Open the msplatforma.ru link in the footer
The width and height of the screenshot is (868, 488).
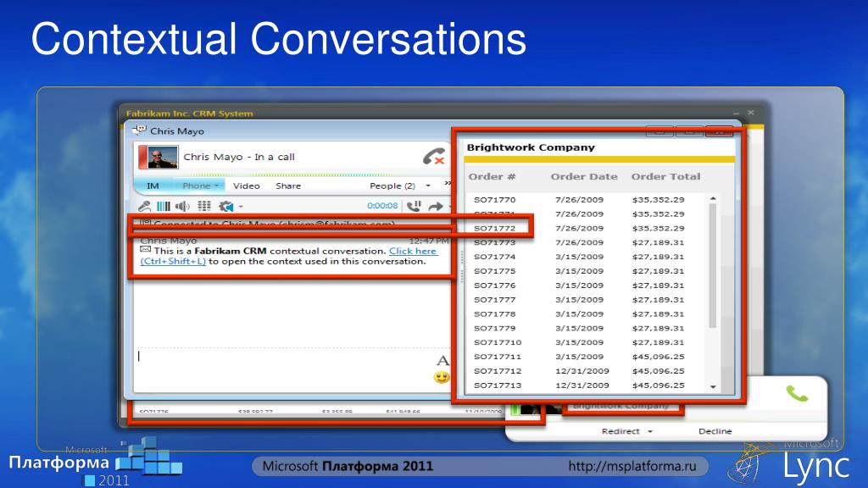[632, 467]
